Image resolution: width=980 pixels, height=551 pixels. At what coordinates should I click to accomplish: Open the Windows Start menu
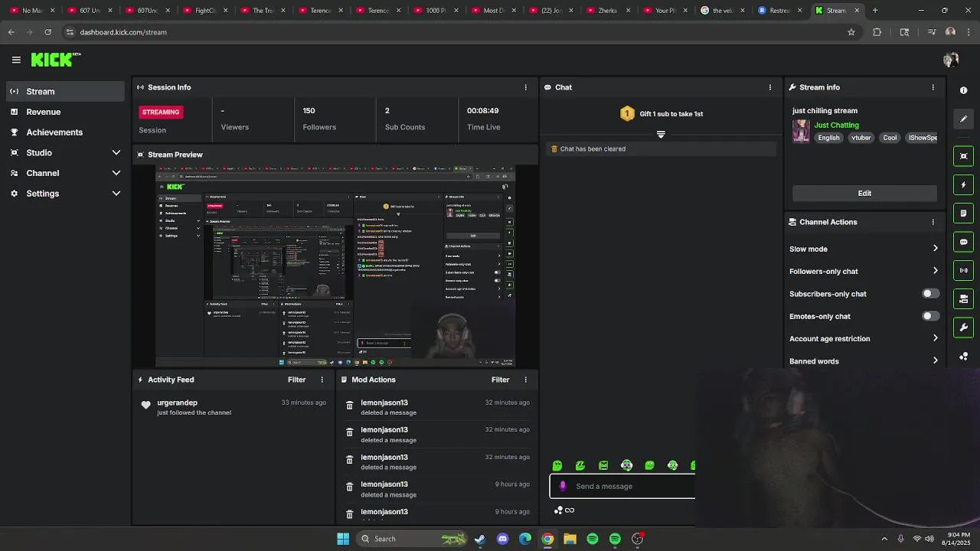(x=343, y=539)
